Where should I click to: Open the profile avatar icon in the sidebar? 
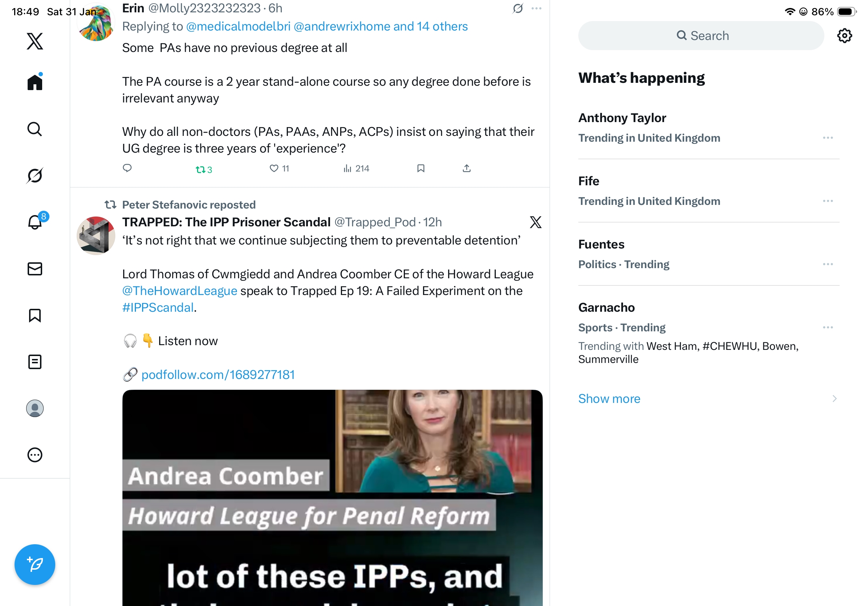point(35,408)
